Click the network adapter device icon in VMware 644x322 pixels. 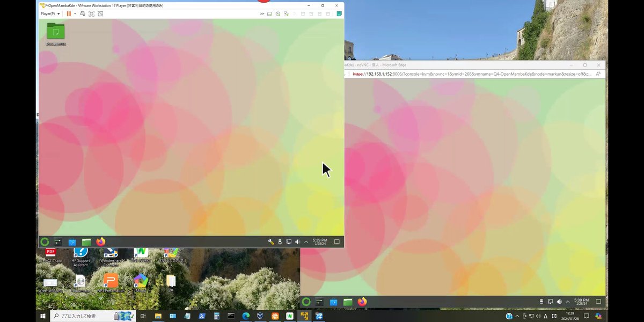click(x=287, y=13)
